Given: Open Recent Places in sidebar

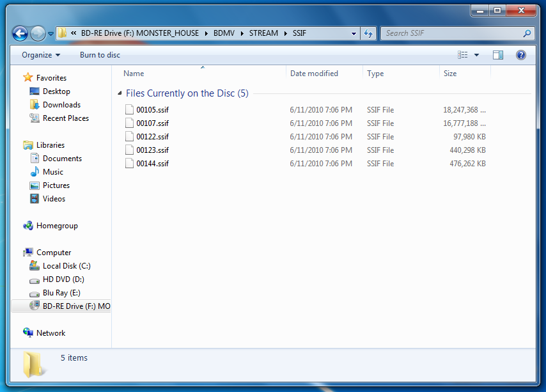Looking at the screenshot, I should point(66,118).
